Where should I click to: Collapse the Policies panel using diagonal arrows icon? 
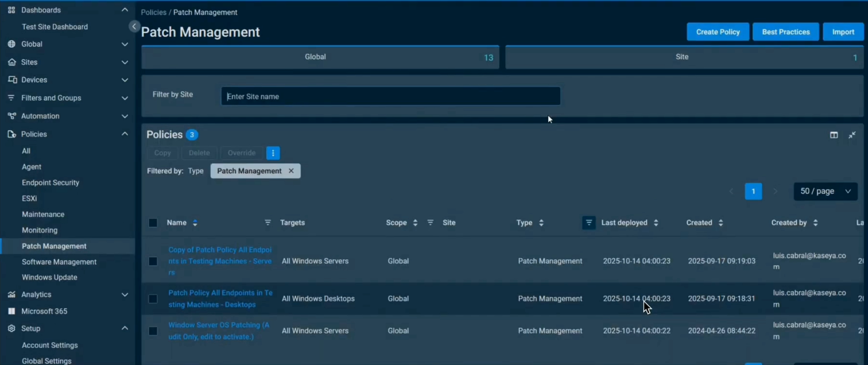tap(853, 135)
